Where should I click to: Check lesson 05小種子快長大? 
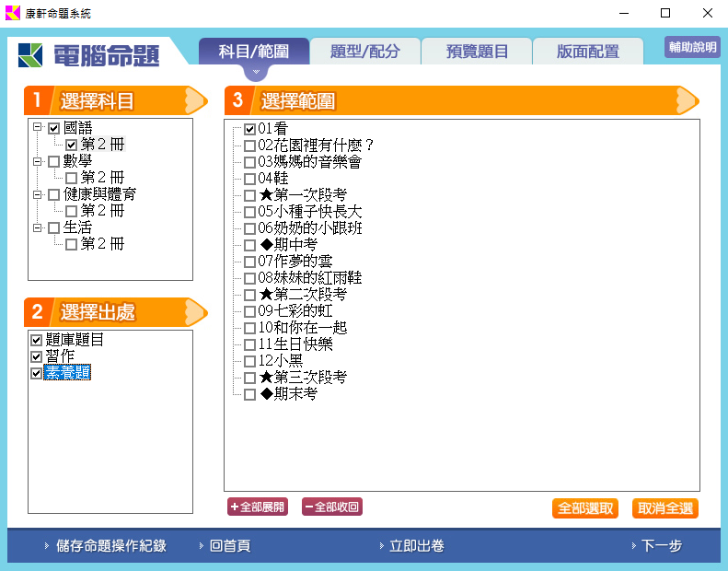pos(249,212)
